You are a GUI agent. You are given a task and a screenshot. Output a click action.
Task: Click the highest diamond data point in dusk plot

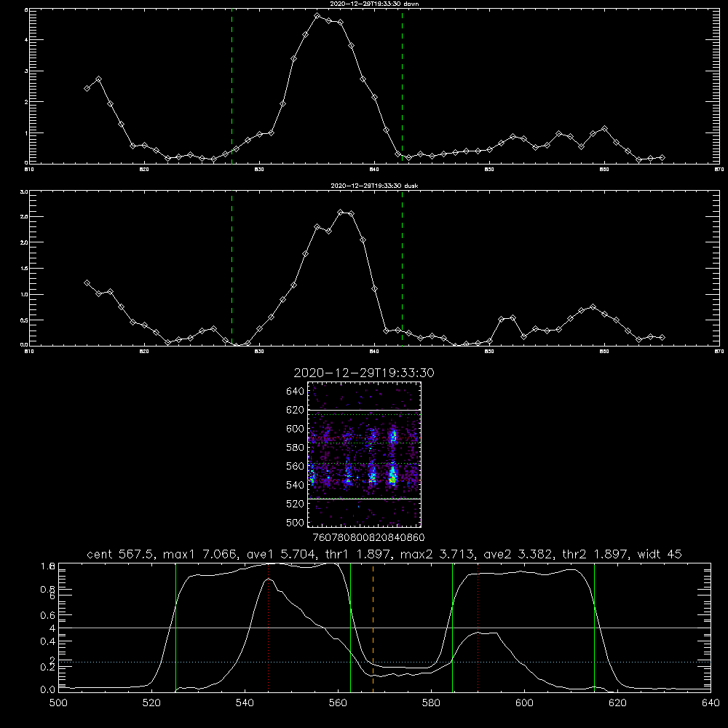point(340,212)
